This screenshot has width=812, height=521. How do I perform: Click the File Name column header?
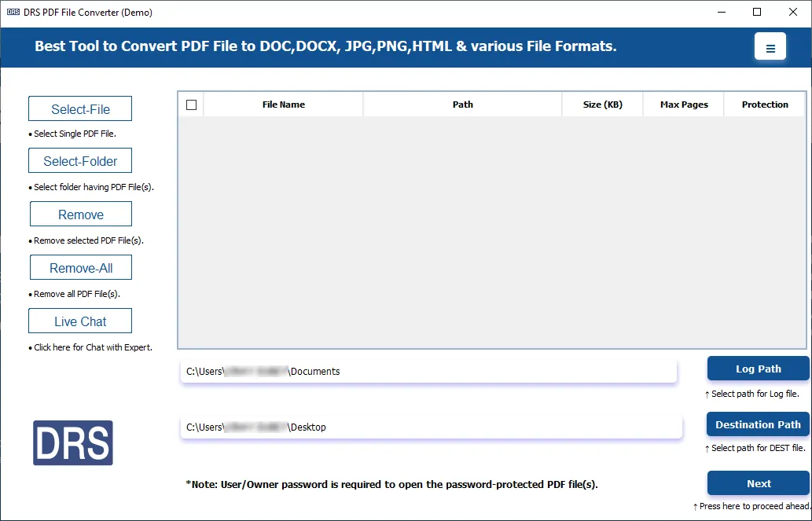point(283,105)
